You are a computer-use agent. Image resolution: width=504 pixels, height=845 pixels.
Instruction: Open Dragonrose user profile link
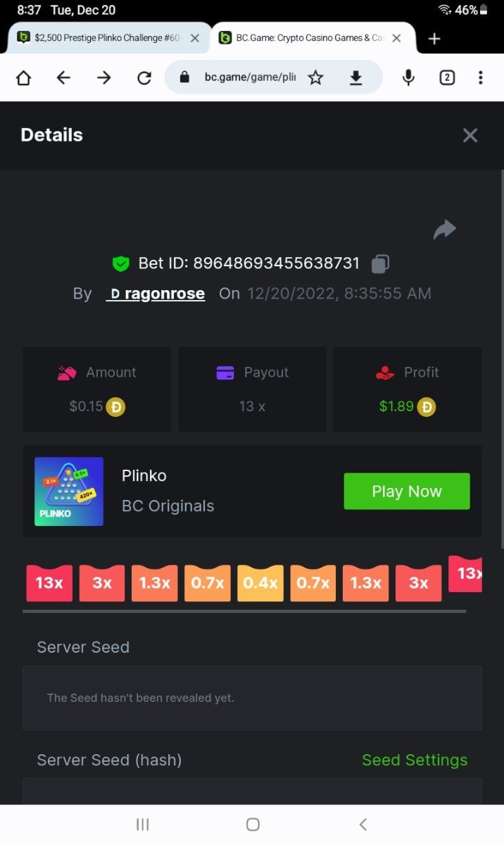click(156, 294)
